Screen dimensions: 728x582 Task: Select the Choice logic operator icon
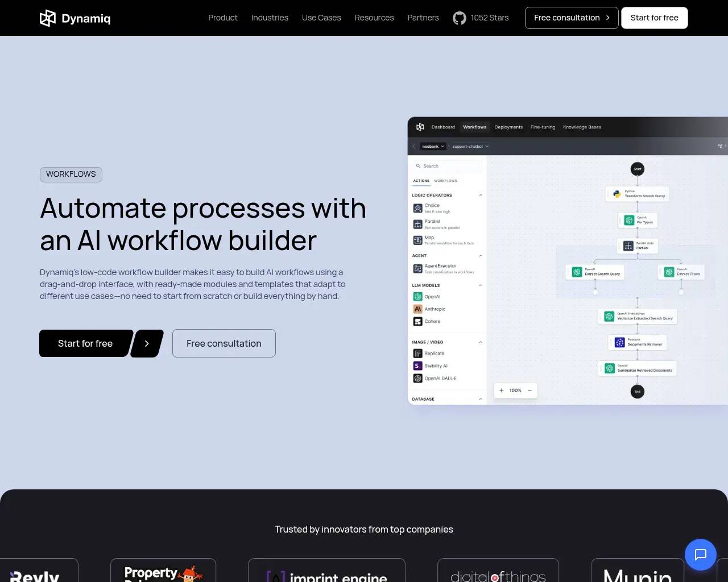(x=417, y=208)
